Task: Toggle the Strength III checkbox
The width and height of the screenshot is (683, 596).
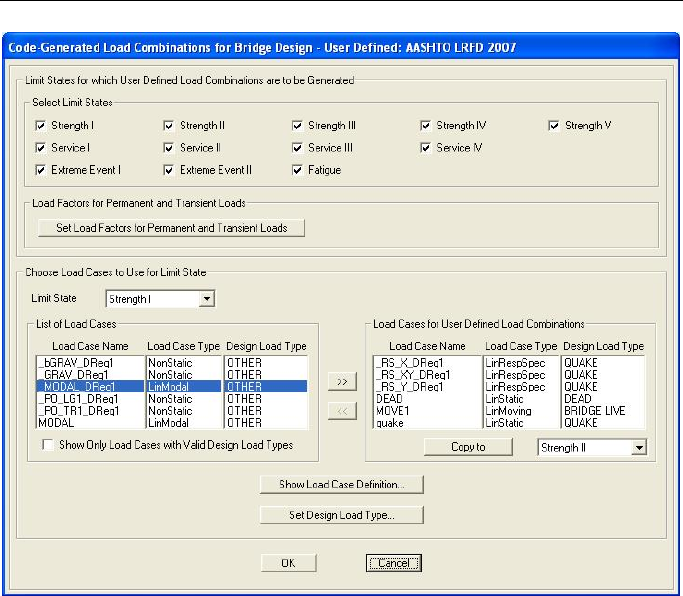Action: pyautogui.click(x=297, y=125)
